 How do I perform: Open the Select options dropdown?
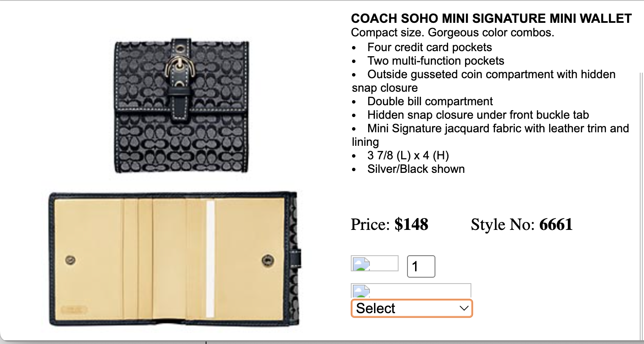click(x=412, y=308)
